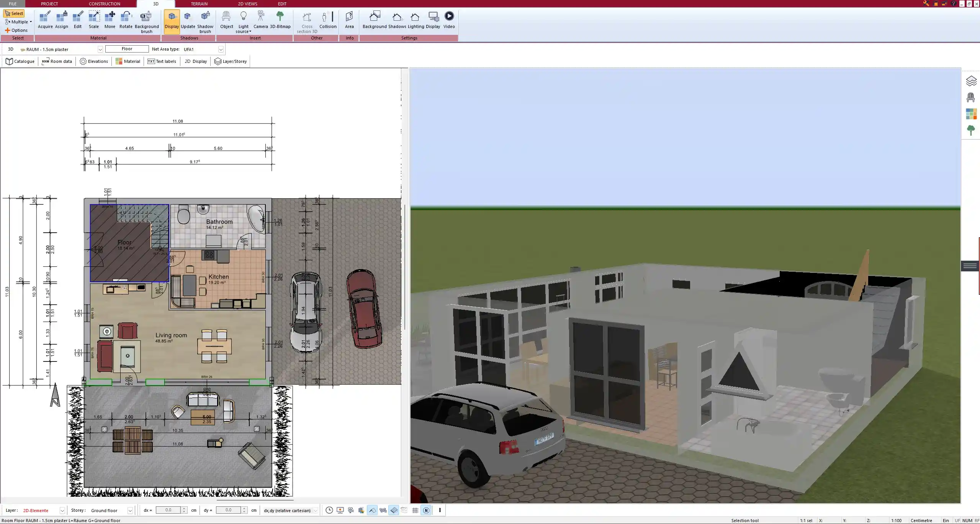Activate the Move material tool
The image size is (980, 524).
coord(110,20)
